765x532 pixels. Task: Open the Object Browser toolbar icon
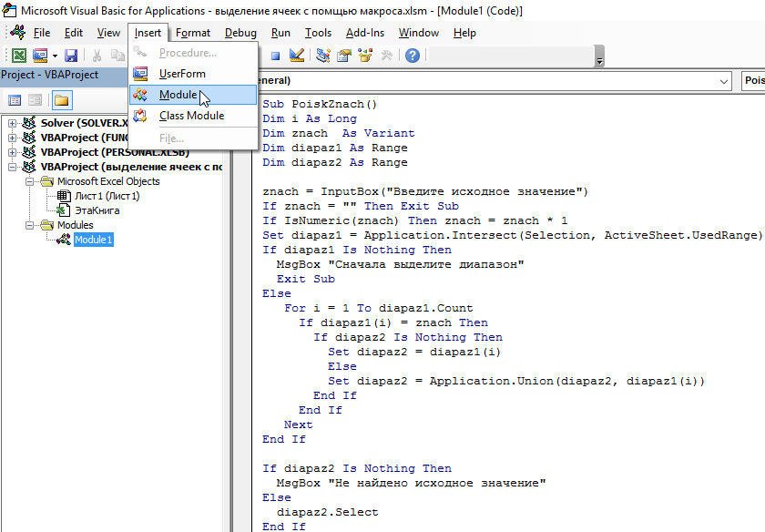click(365, 56)
